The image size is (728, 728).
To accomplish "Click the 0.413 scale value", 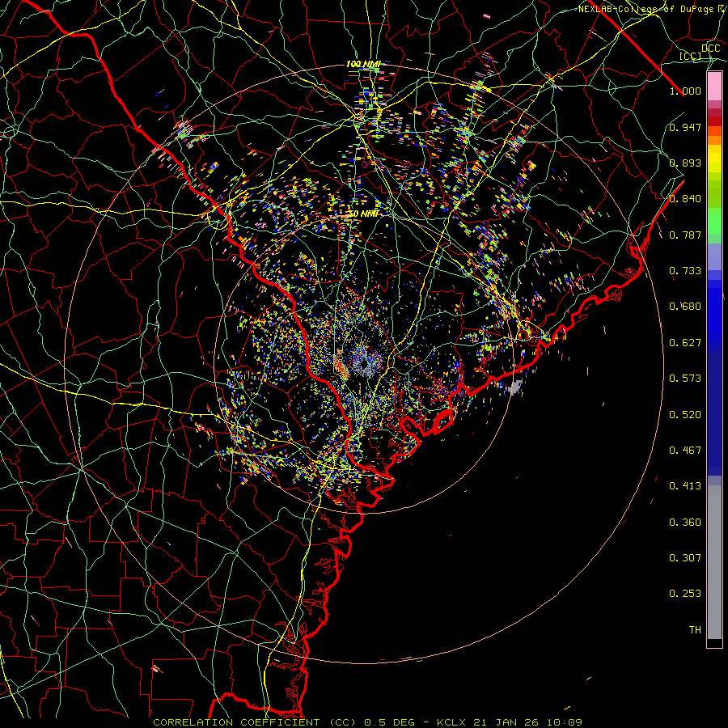I will tap(685, 486).
